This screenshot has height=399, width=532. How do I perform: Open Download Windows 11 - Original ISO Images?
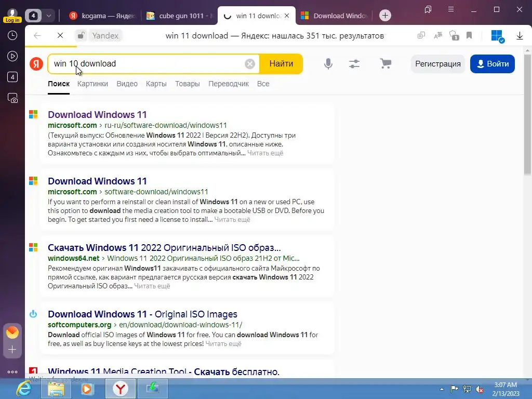pyautogui.click(x=142, y=314)
